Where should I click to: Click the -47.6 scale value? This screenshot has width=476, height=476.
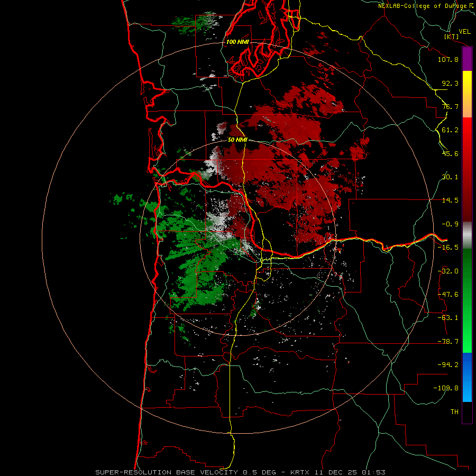coord(448,295)
